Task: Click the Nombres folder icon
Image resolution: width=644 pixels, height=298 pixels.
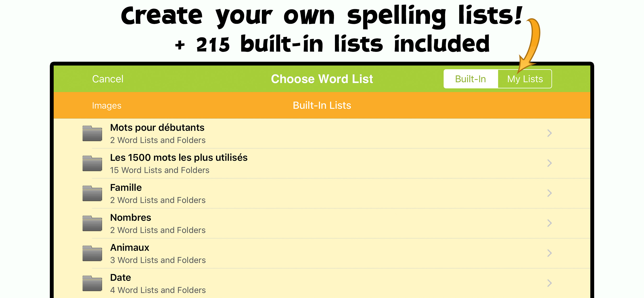Action: pos(92,223)
